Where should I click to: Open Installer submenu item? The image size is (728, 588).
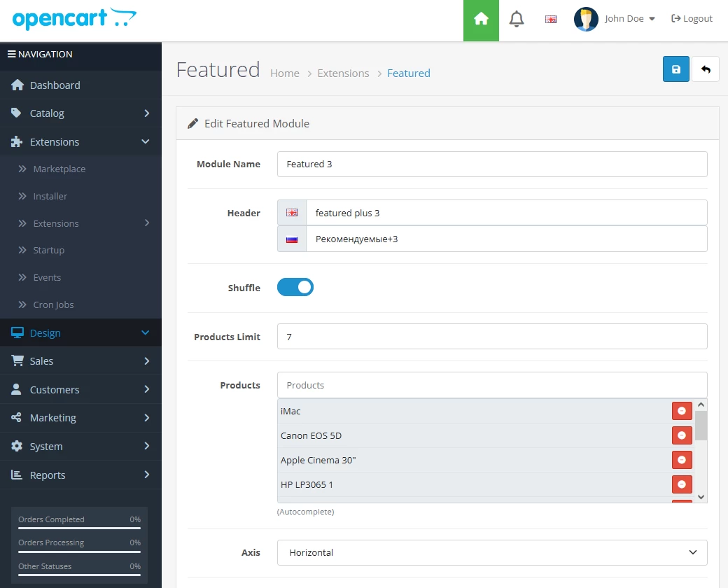tap(80, 196)
